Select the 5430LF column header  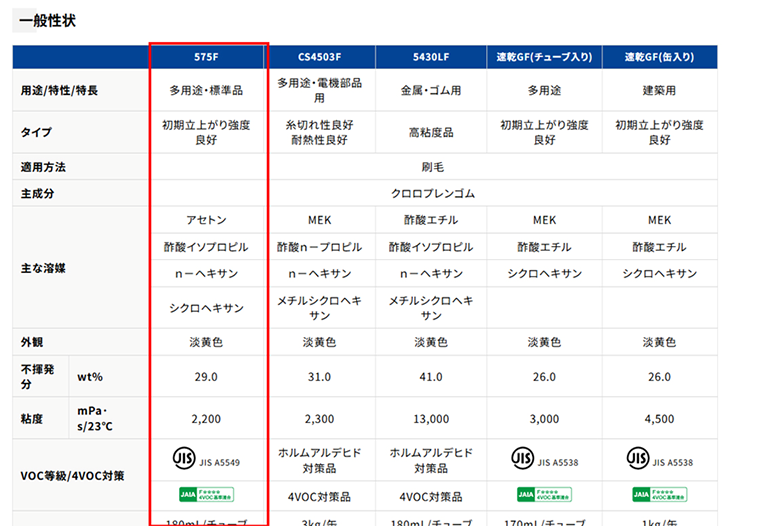(431, 56)
